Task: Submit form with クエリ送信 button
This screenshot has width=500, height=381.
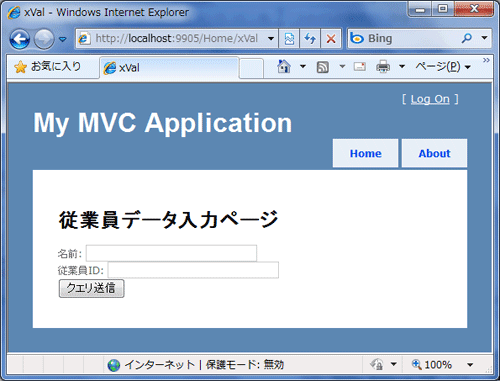Action: click(x=91, y=288)
